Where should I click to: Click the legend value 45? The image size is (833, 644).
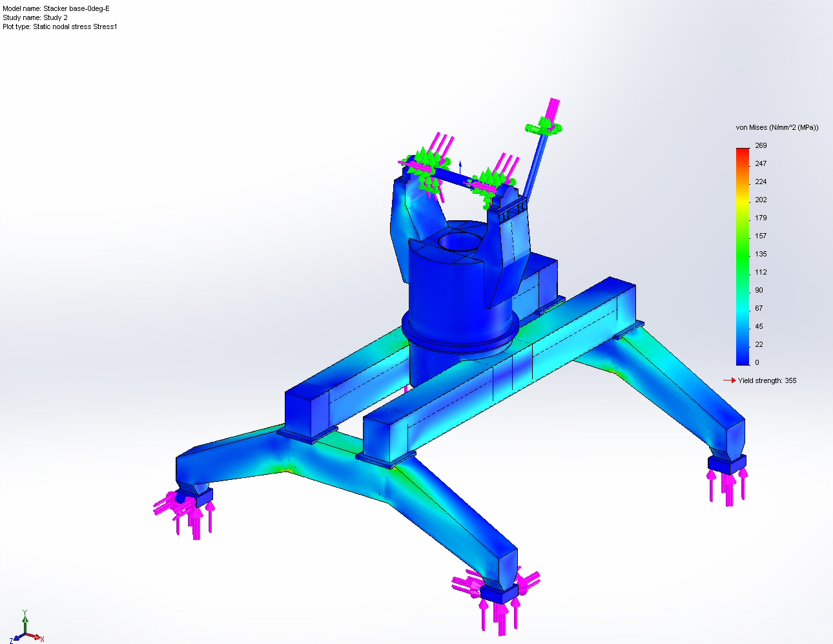point(759,326)
